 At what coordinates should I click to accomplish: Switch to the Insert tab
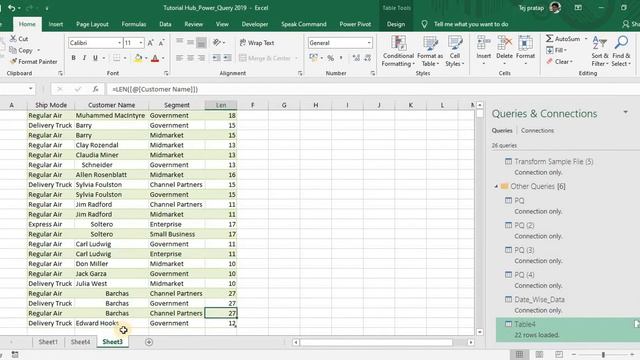pos(56,24)
